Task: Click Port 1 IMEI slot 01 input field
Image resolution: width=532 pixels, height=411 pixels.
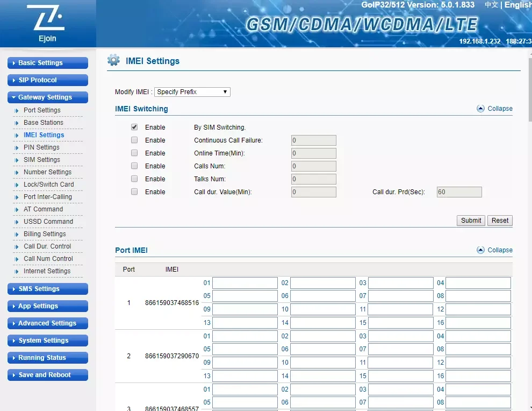Action: coord(245,284)
